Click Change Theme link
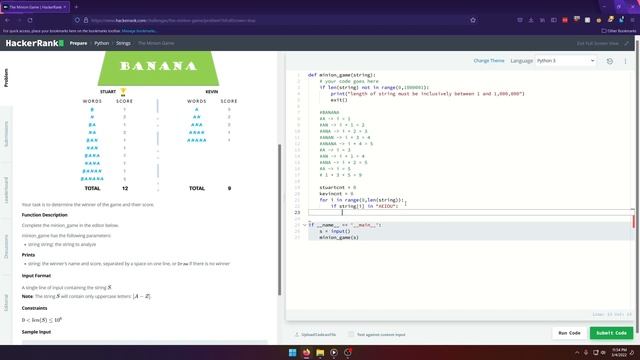 [489, 61]
